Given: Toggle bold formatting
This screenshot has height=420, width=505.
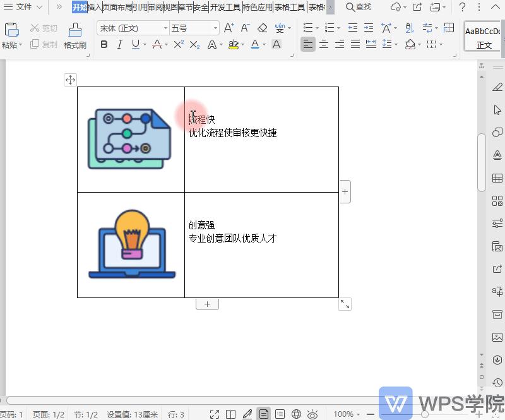Looking at the screenshot, I should (x=103, y=45).
